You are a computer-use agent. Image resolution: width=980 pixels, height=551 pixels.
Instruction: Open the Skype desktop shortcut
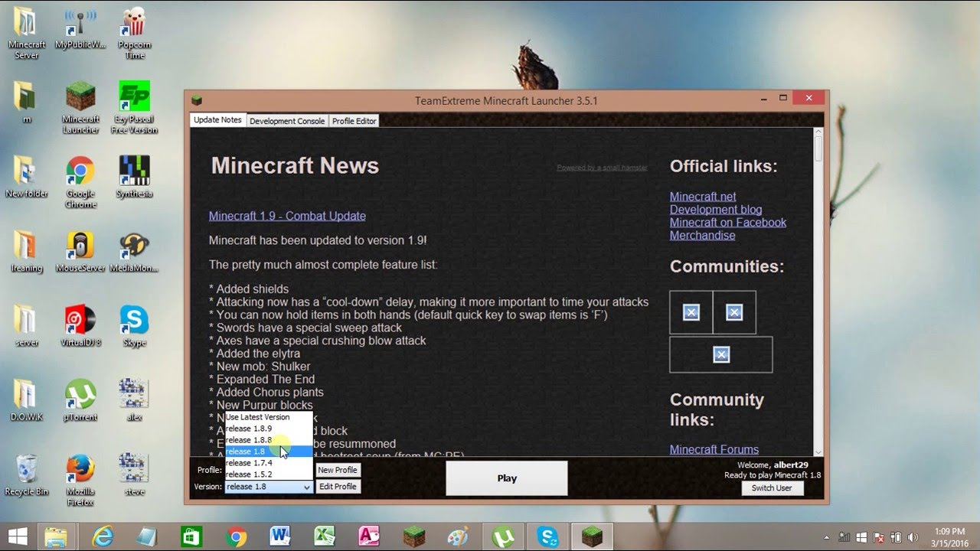(x=134, y=327)
